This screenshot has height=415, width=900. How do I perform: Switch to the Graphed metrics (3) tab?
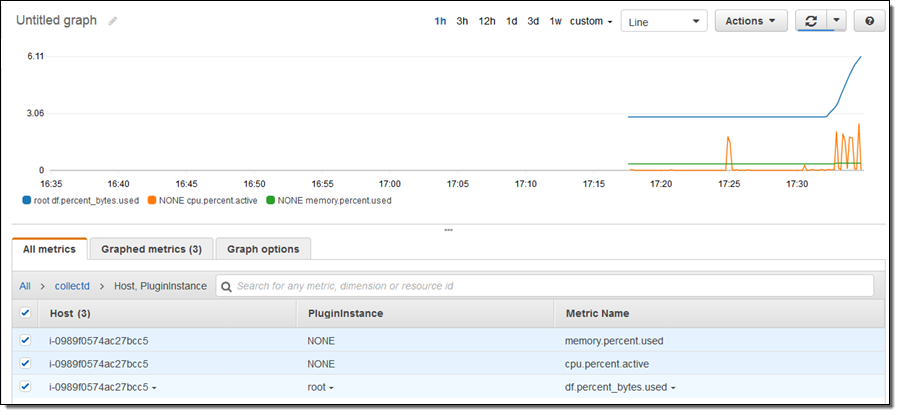[x=151, y=249]
